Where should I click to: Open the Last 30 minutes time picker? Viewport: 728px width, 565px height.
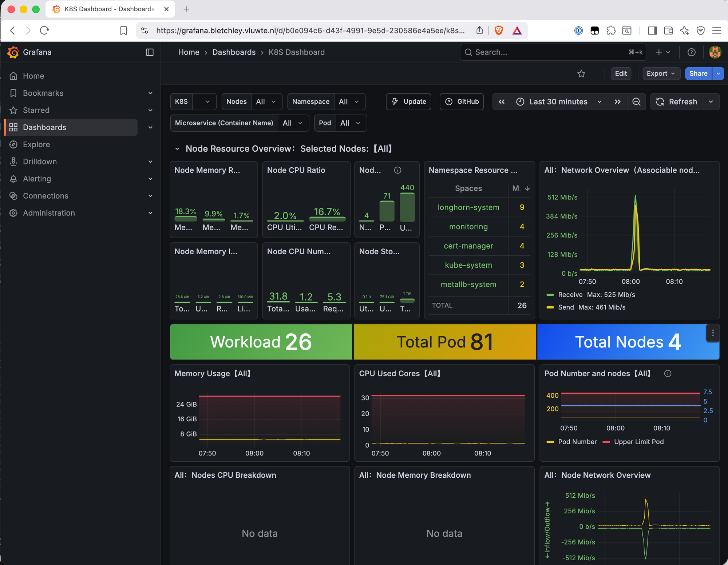pos(558,102)
